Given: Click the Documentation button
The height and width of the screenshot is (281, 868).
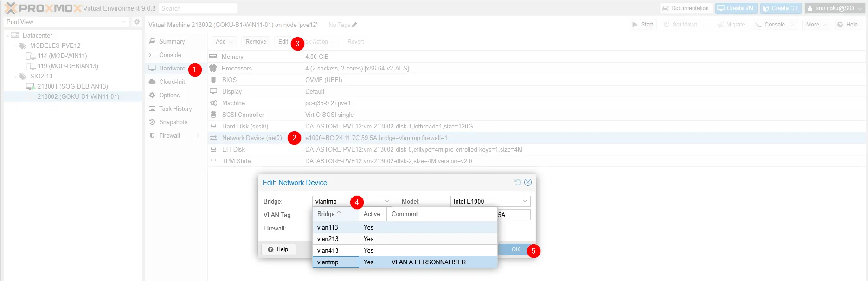Looking at the screenshot, I should [685, 8].
